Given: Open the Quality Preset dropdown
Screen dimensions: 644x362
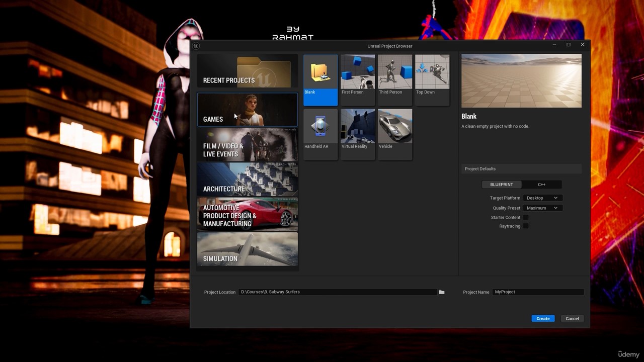Looking at the screenshot, I should click(x=542, y=208).
